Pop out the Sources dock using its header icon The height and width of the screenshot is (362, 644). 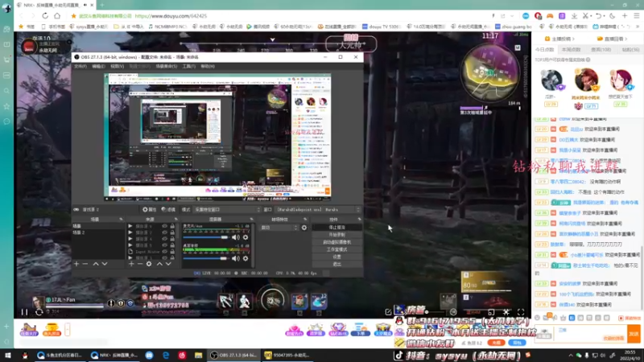click(x=175, y=219)
